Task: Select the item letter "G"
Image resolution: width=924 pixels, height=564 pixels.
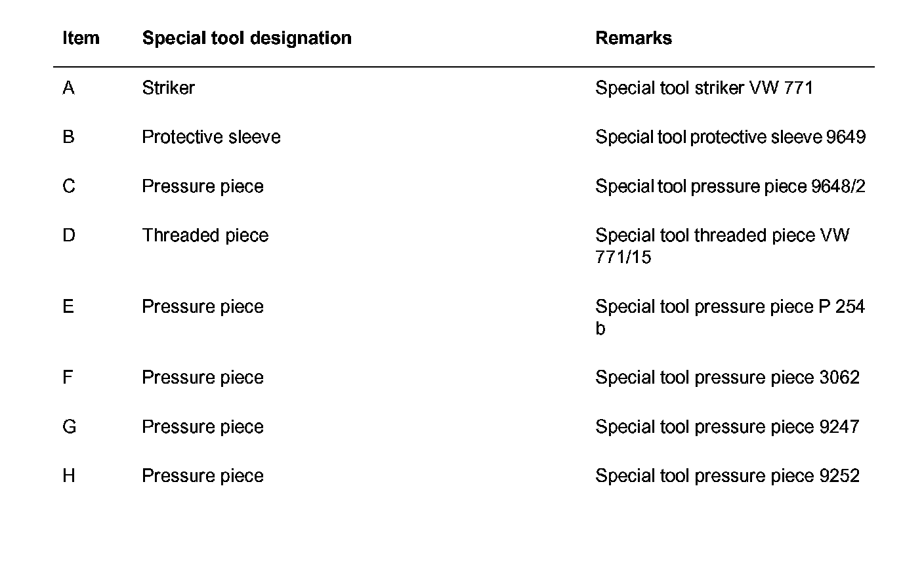Action: coord(70,427)
